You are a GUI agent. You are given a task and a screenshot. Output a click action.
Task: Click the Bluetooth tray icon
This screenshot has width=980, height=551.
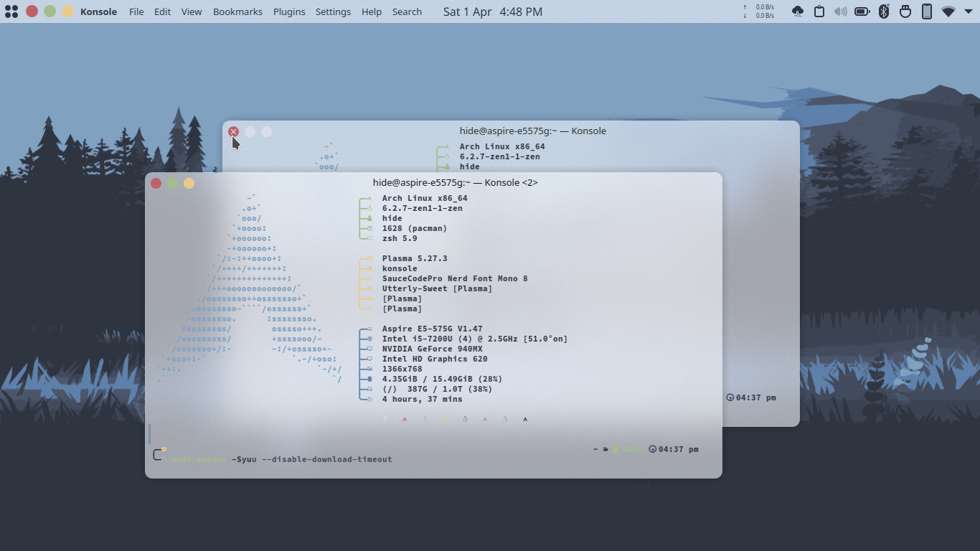point(884,11)
